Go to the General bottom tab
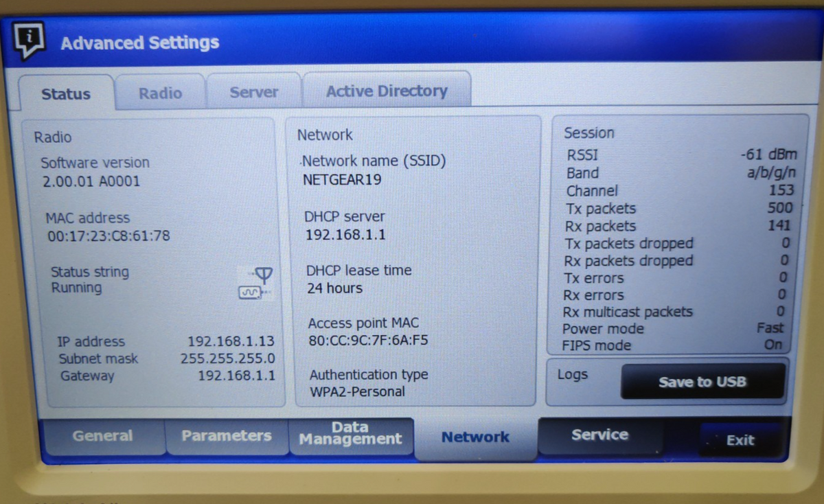Image resolution: width=824 pixels, height=504 pixels. click(x=103, y=436)
